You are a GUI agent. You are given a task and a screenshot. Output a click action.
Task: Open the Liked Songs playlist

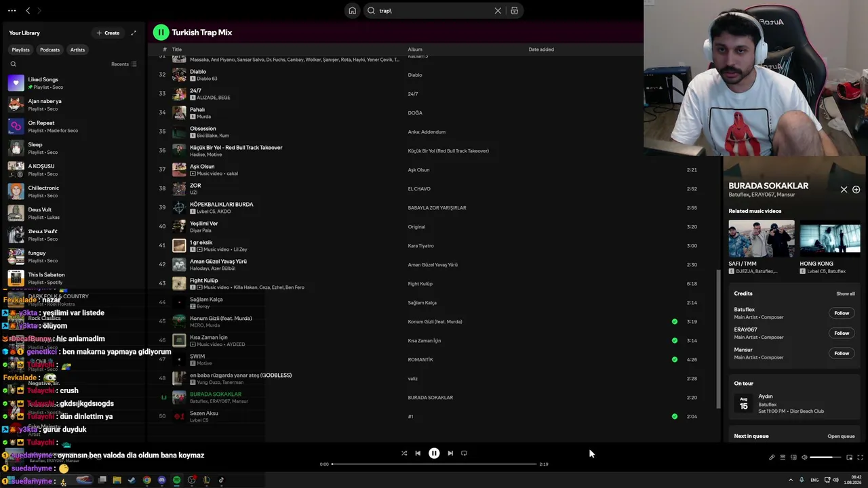coord(73,83)
